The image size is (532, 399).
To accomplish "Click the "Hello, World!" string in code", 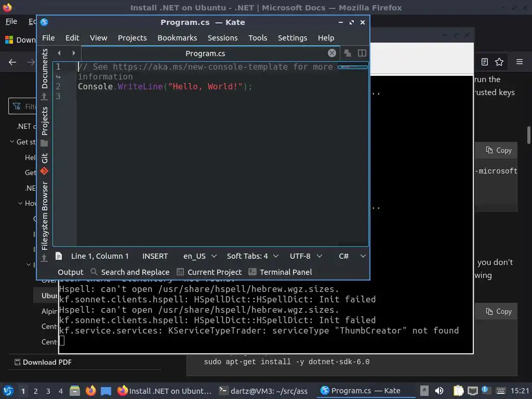I will coord(205,86).
